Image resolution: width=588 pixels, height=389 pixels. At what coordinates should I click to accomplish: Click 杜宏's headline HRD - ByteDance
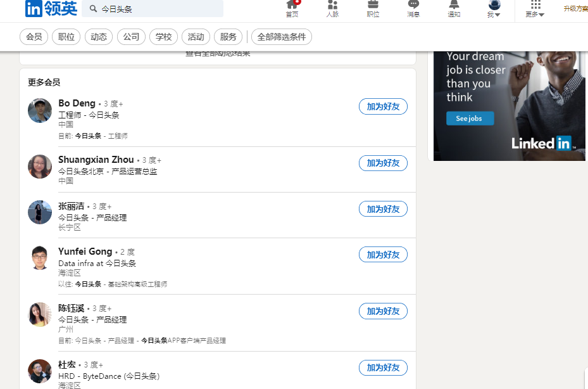109,376
